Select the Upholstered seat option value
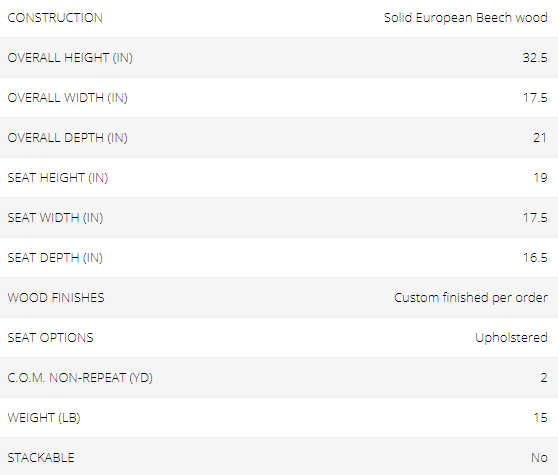 511,338
